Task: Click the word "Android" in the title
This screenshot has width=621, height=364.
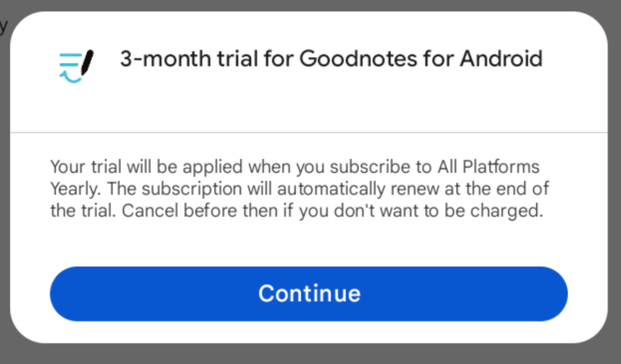Action: [501, 59]
